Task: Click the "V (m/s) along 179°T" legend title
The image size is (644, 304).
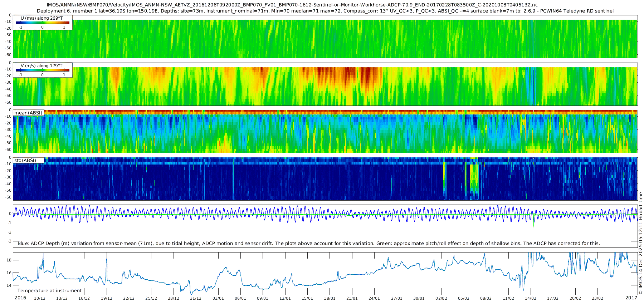Action: [x=42, y=65]
